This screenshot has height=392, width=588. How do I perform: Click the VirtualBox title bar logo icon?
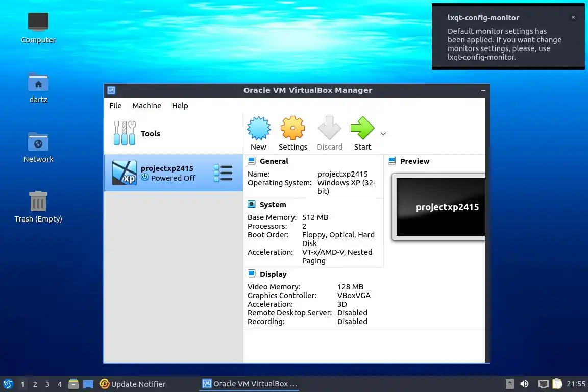point(111,90)
